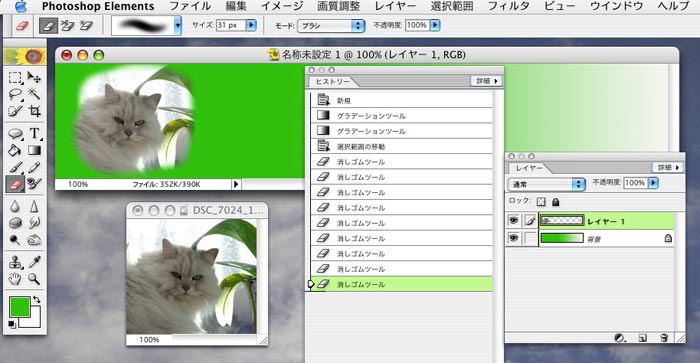This screenshot has height=363, width=700.
Task: Click the foreground green color swatch
Action: (x=19, y=306)
